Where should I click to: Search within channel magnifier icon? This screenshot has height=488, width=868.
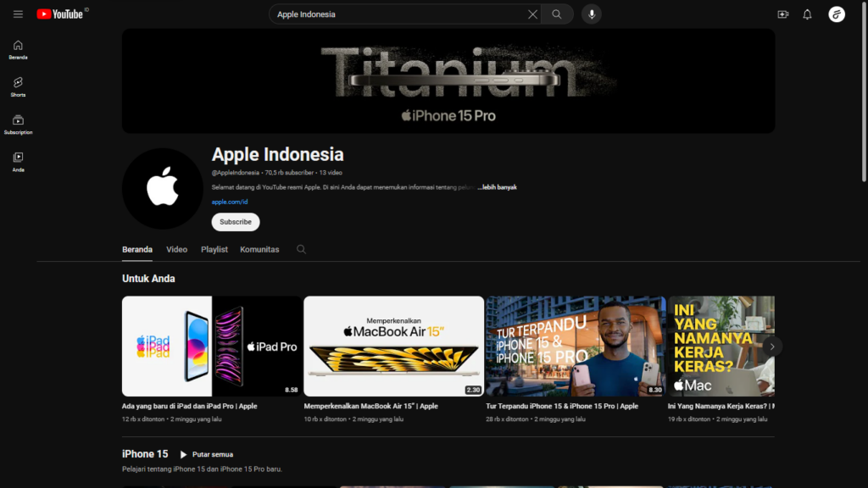[x=301, y=250]
